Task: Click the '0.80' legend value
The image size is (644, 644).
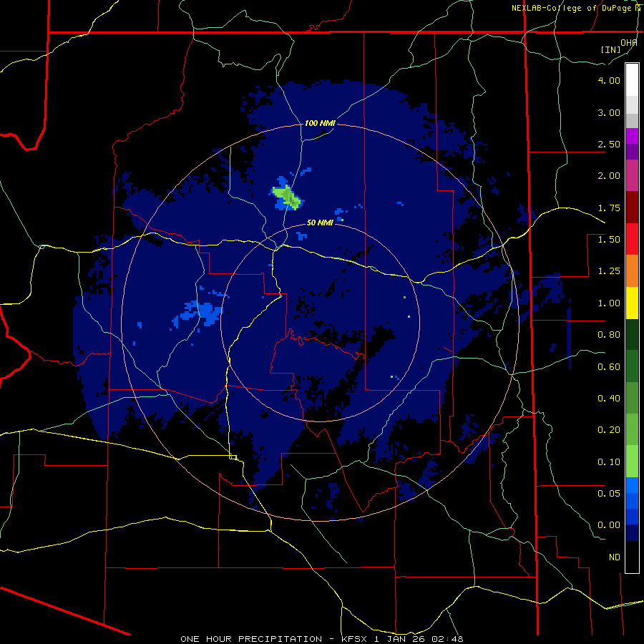Action: (x=609, y=335)
